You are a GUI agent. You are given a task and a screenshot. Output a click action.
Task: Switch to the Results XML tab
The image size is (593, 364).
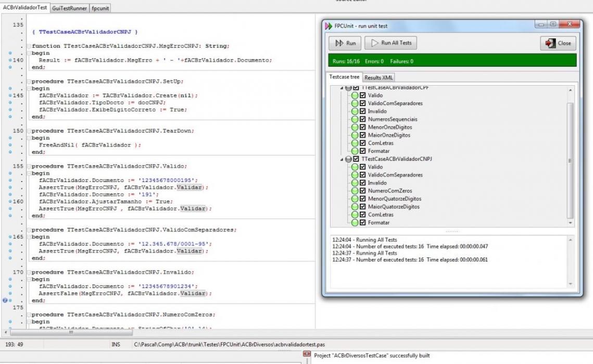pos(378,77)
